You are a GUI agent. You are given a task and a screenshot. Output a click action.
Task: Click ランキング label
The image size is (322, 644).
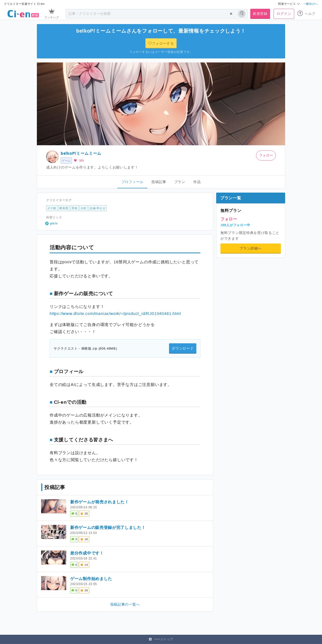pos(52,17)
